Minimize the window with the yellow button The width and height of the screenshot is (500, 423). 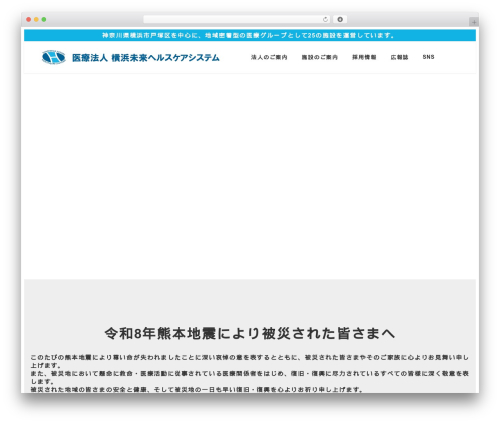click(36, 19)
